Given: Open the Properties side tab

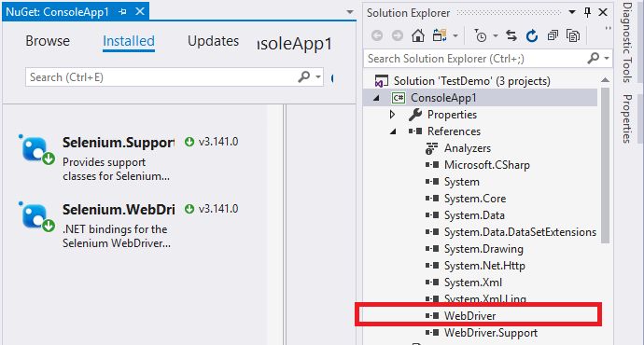Looking at the screenshot, I should [627, 118].
